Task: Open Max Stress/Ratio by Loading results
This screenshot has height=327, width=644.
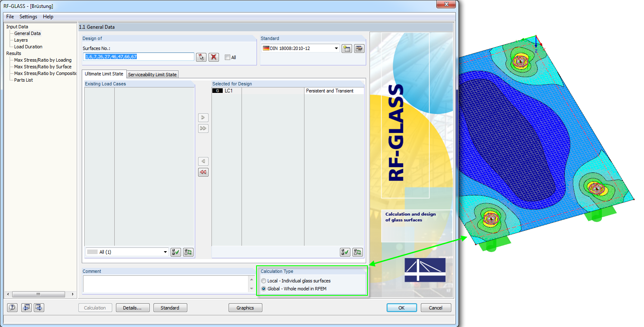Action: (x=43, y=60)
